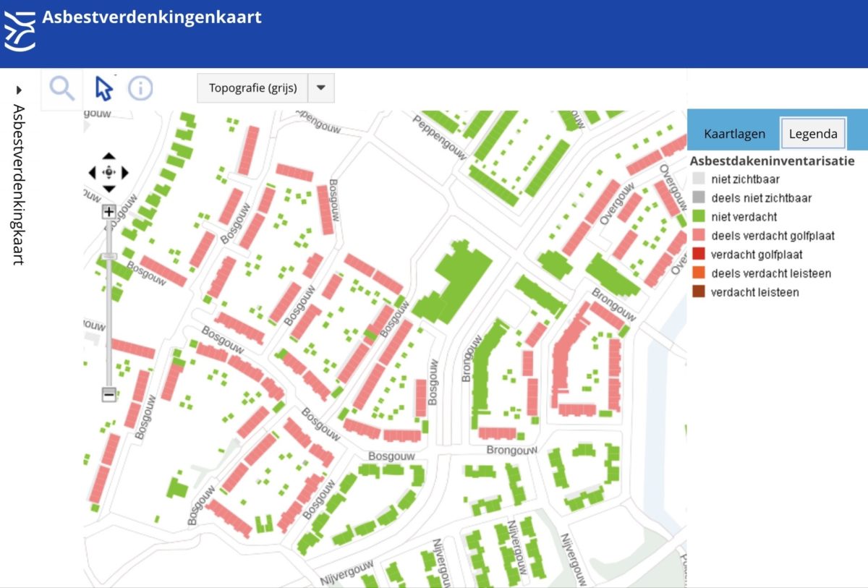Zoom out with the minus button

click(x=107, y=396)
